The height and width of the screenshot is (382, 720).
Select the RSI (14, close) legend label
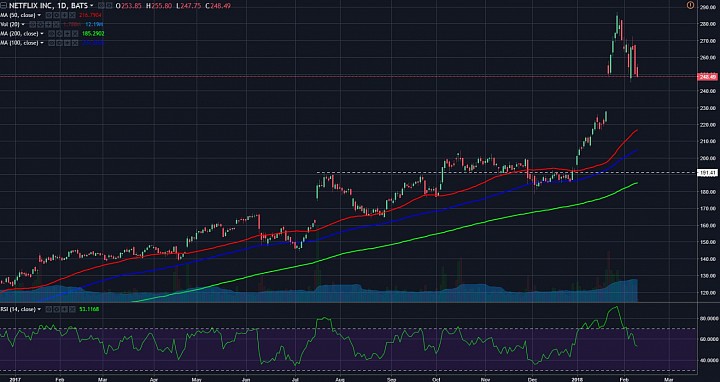coord(18,309)
